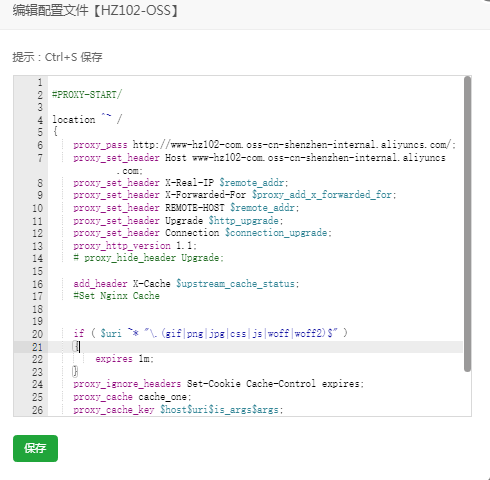Click the '#Set Nginx Cache' comment
This screenshot has height=480, width=490.
pos(116,296)
